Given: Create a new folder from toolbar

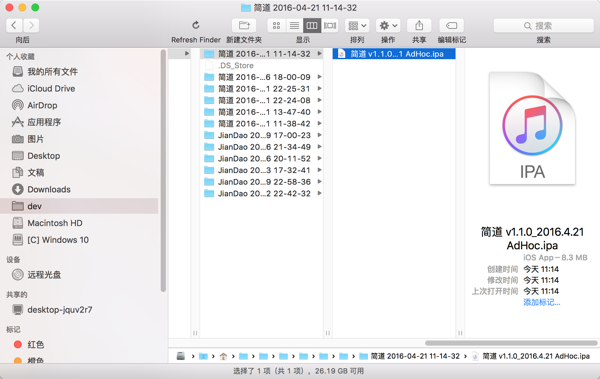Looking at the screenshot, I should coord(244,26).
